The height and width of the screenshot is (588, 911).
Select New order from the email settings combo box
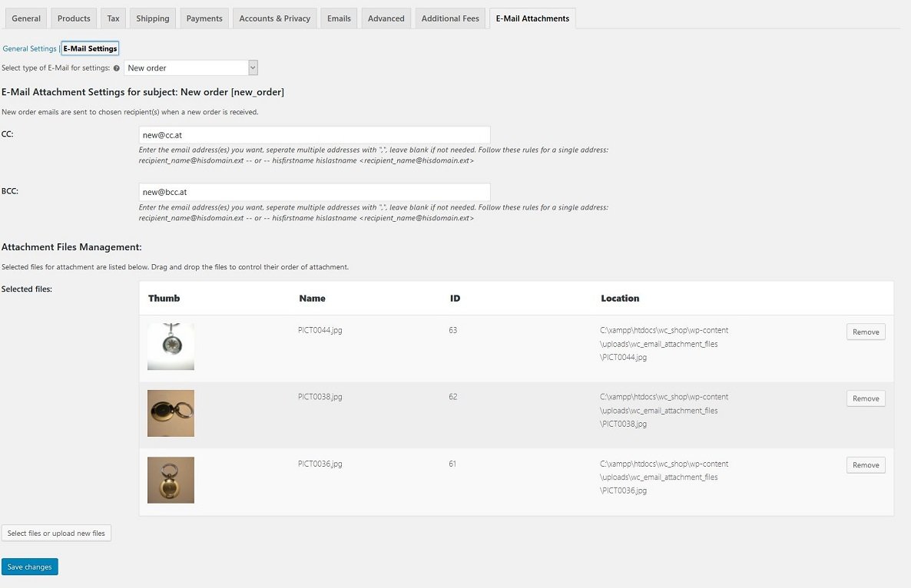(x=188, y=68)
